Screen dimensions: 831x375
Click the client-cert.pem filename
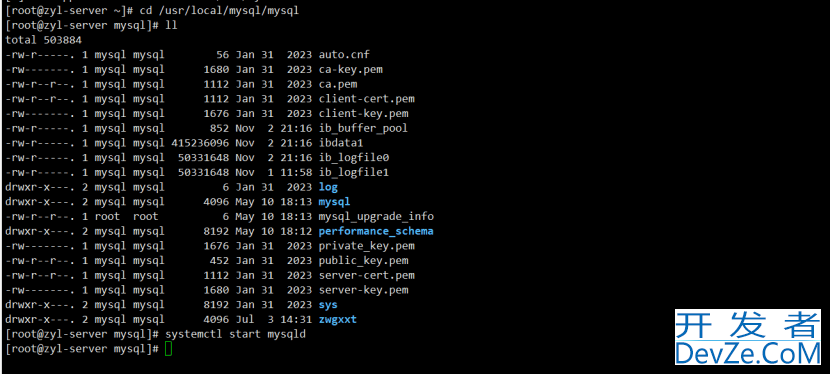pos(366,99)
